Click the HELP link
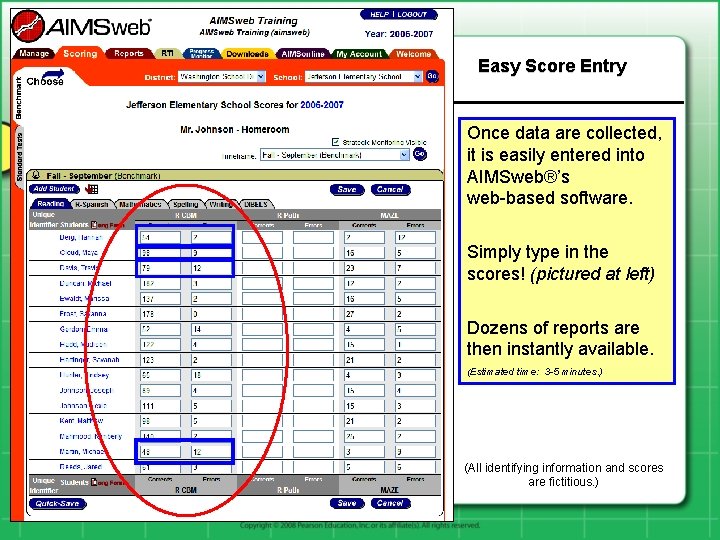 click(x=379, y=14)
